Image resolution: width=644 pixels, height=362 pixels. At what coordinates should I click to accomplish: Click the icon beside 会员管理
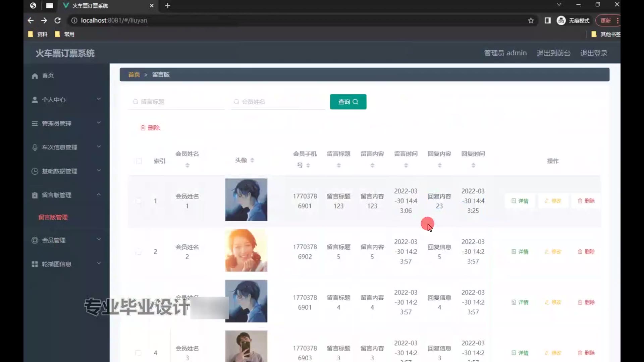coord(35,240)
